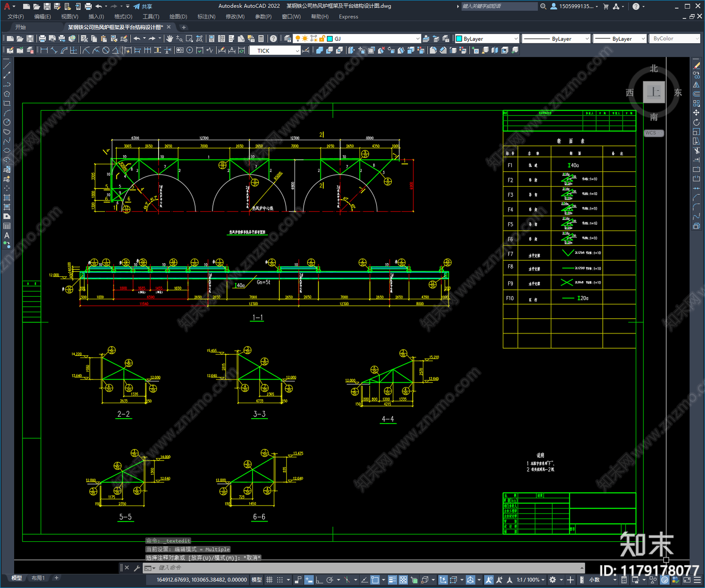705x588 pixels.
Task: Open the 文件(F) menu
Action: (x=16, y=17)
